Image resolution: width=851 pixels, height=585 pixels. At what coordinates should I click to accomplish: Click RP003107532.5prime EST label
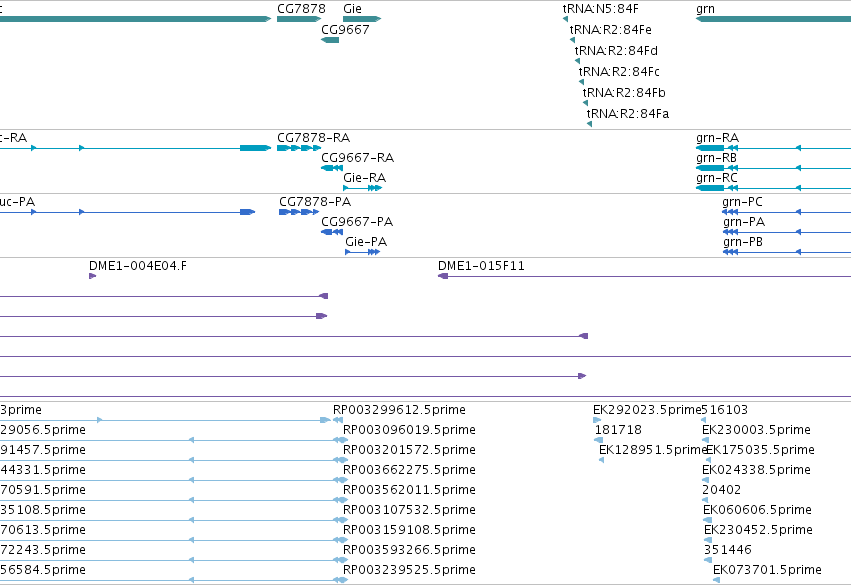[x=409, y=510]
